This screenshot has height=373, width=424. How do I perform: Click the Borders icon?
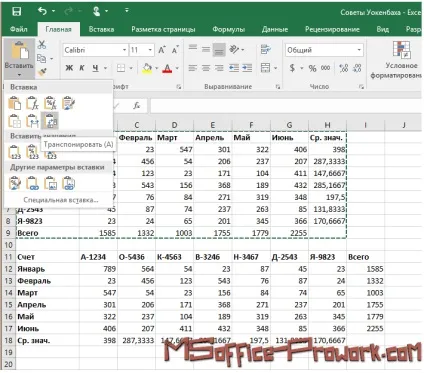coord(121,68)
